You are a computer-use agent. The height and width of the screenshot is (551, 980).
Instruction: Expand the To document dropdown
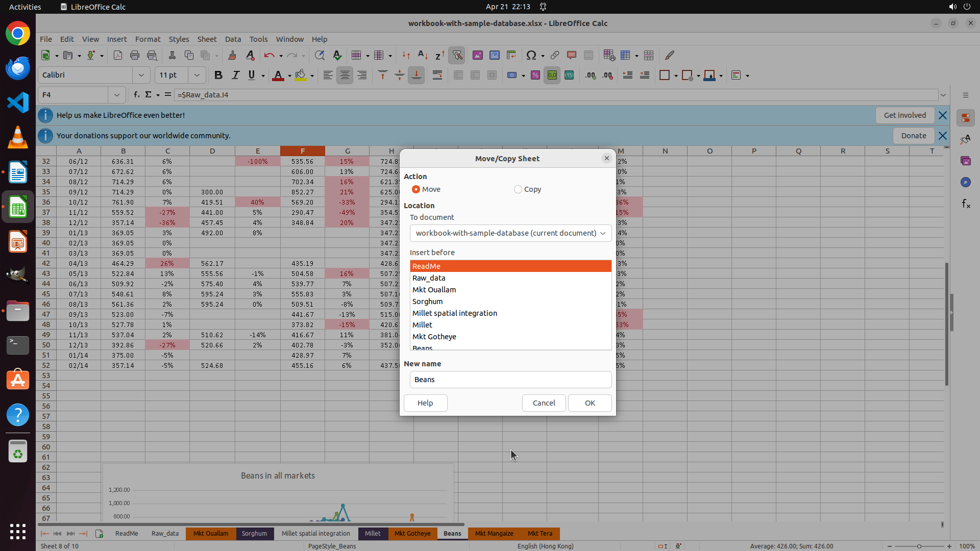(x=510, y=233)
